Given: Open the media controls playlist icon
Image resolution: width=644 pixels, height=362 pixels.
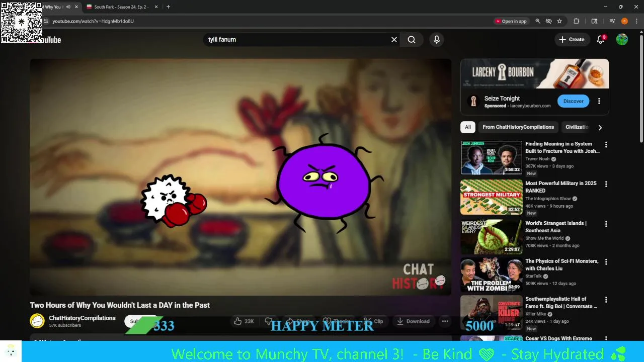Looking at the screenshot, I should [x=612, y=21].
